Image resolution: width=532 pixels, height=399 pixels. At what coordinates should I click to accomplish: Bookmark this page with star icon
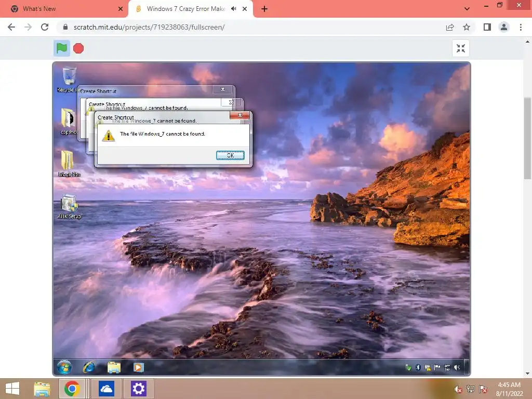point(467,27)
